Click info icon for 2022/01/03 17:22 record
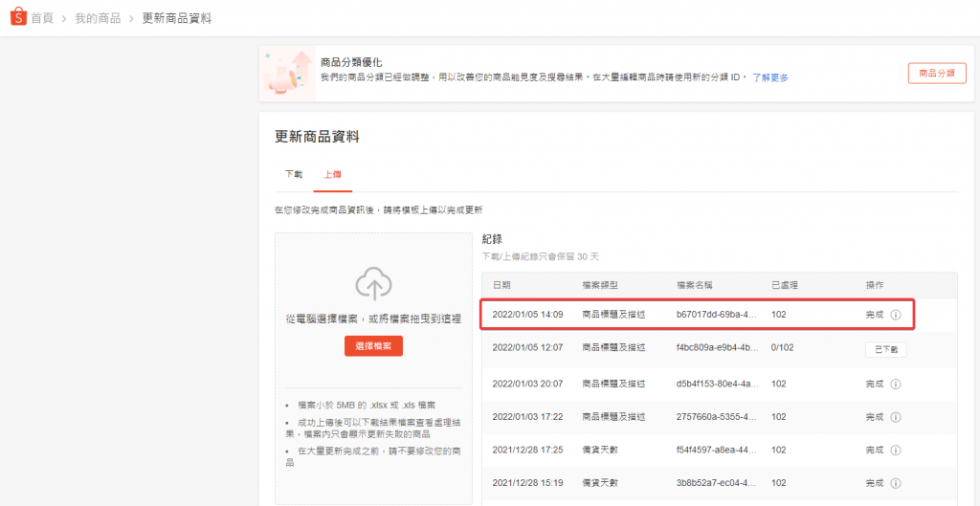This screenshot has width=980, height=506. (896, 417)
